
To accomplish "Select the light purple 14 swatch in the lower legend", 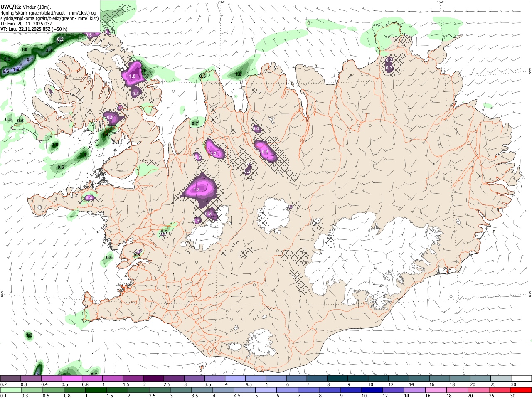I will (x=415, y=390).
